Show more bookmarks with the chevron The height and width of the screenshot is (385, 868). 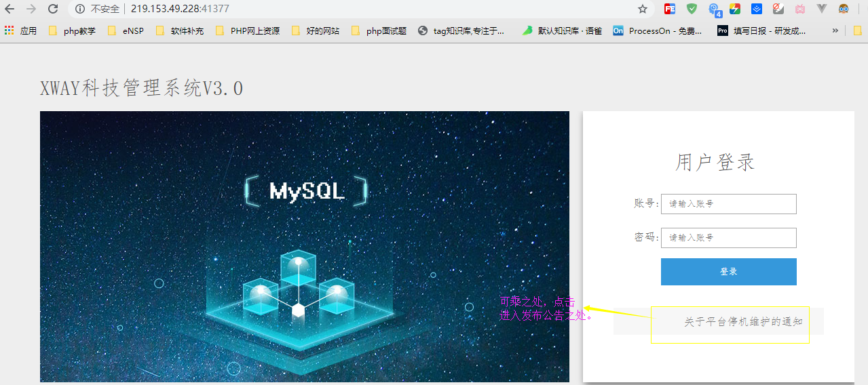[x=835, y=31]
